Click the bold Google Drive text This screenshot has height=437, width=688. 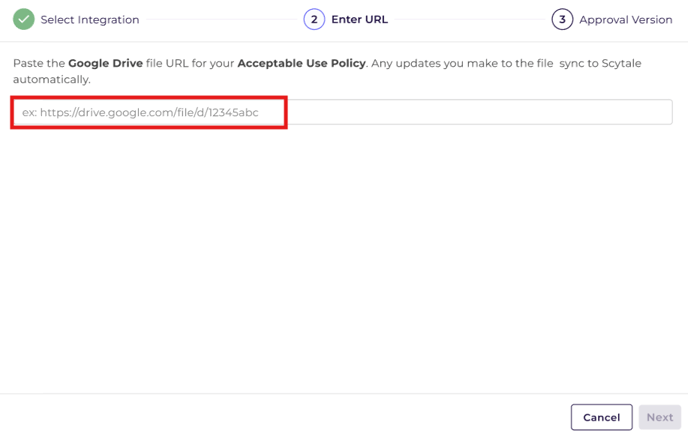(105, 63)
